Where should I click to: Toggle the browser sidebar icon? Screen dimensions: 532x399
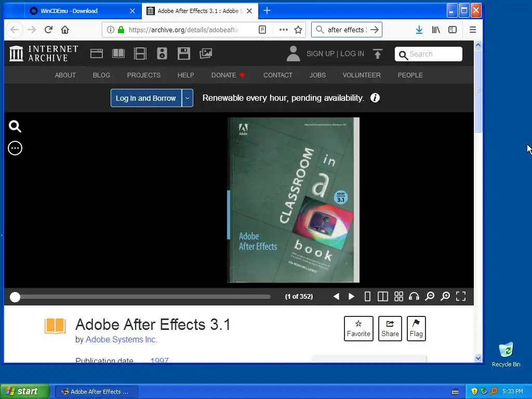click(x=453, y=30)
